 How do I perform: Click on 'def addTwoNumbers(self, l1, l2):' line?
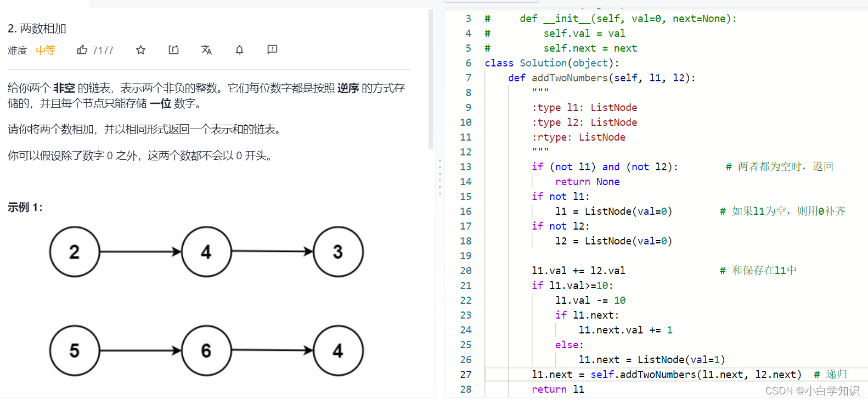[602, 78]
